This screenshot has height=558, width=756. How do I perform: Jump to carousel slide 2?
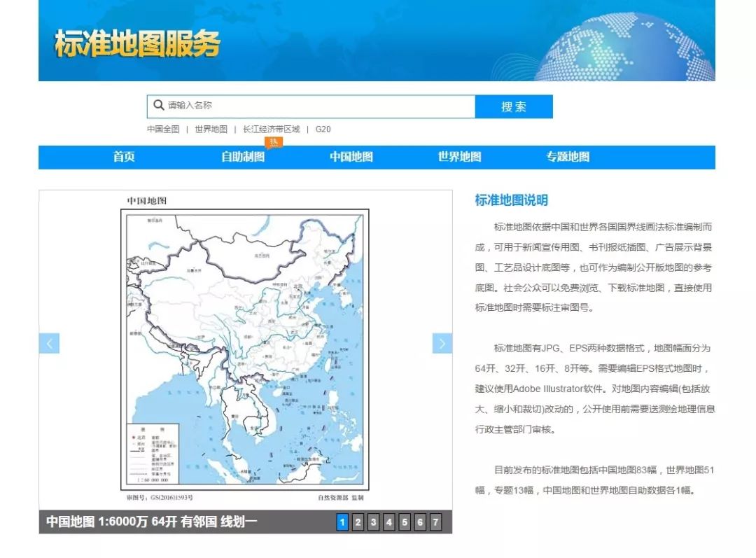358,522
